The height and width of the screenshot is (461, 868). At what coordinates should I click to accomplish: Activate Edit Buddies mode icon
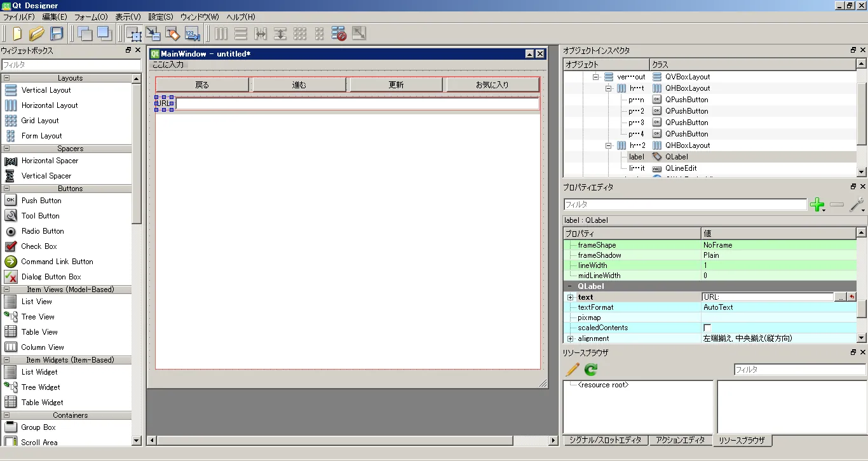click(173, 34)
